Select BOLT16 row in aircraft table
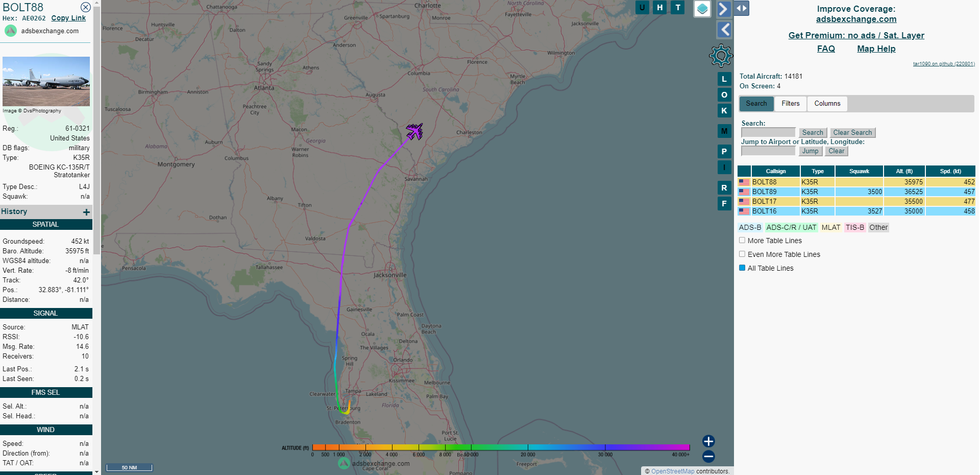 856,211
